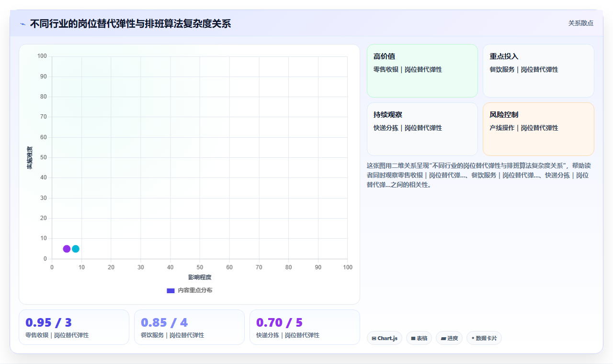
Task: Select the 0.95 / 3 零售收银 stat card
Action: click(74, 327)
